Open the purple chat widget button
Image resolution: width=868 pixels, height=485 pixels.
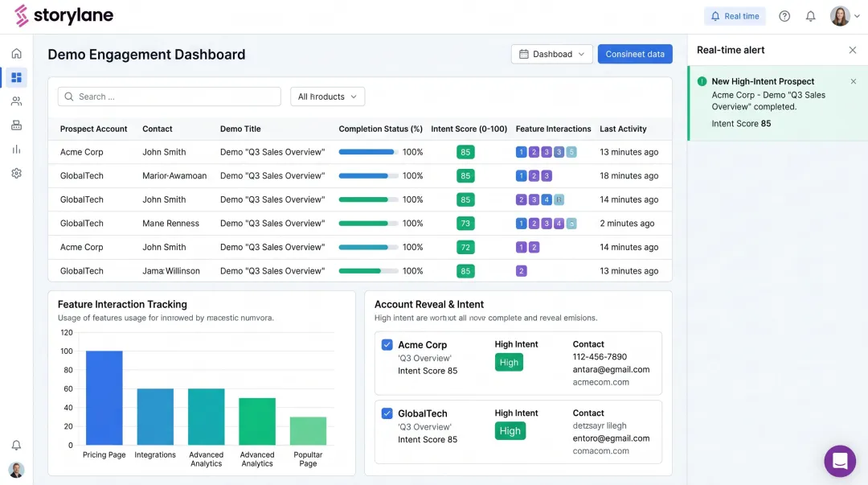(x=840, y=461)
